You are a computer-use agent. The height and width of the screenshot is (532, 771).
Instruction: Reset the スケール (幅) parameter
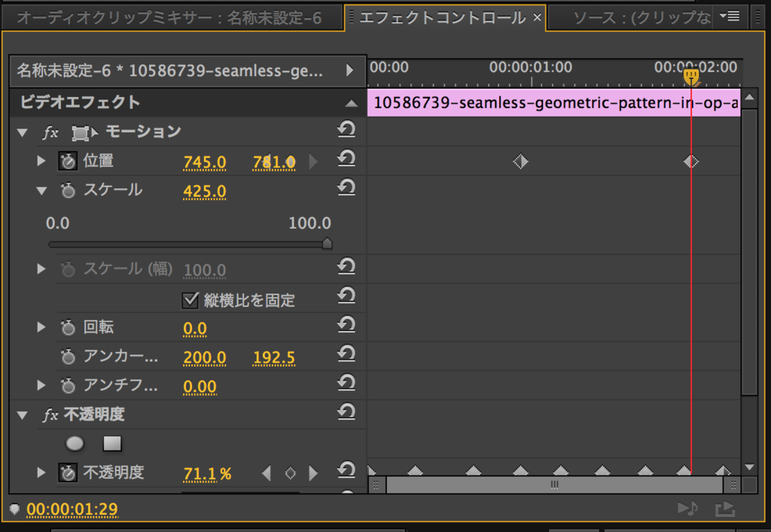[346, 266]
